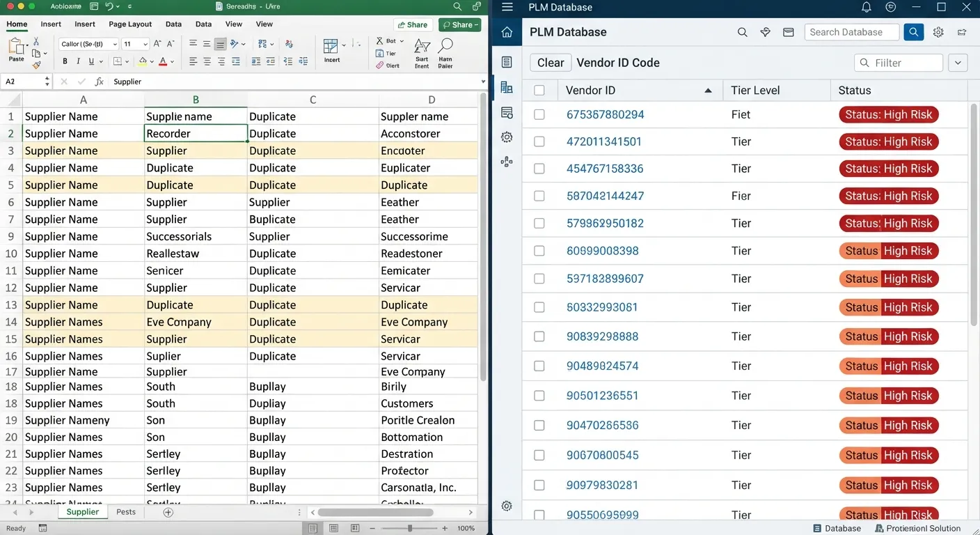980x535 pixels.
Task: Open PLM Database settings gear in header
Action: click(x=938, y=32)
